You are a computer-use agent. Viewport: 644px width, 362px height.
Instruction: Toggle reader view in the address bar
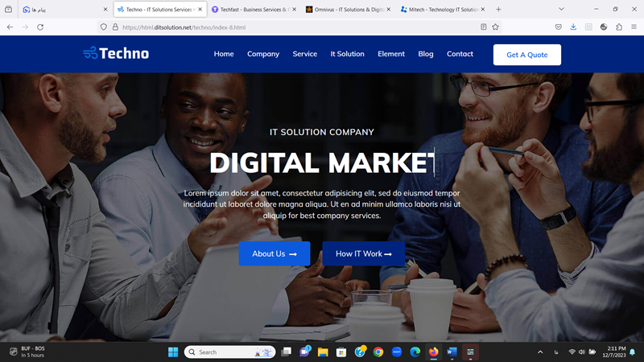(483, 27)
